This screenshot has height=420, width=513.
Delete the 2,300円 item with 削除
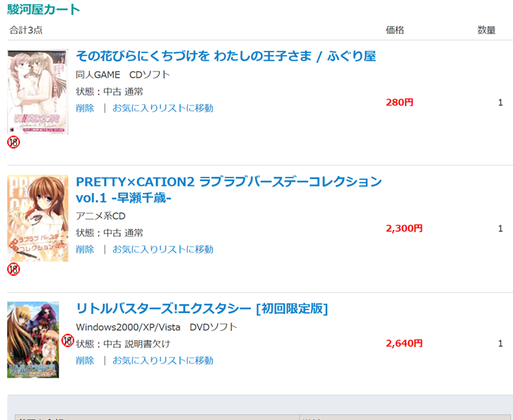[85, 250]
